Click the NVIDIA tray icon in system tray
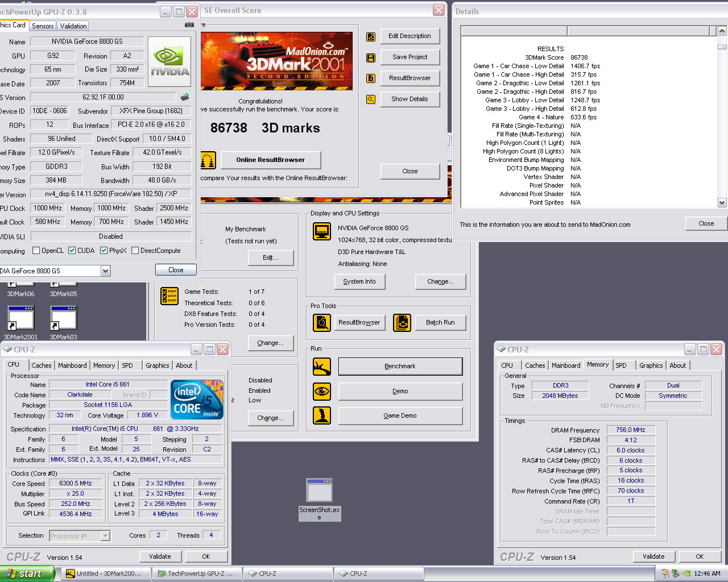Viewport: 728px width, 582px height. click(x=686, y=573)
